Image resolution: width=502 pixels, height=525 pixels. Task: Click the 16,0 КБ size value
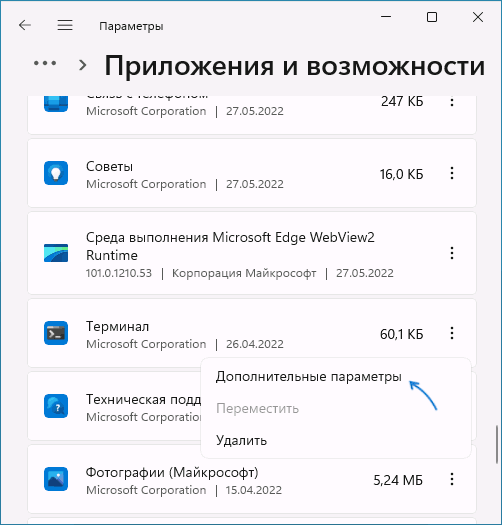coord(401,174)
